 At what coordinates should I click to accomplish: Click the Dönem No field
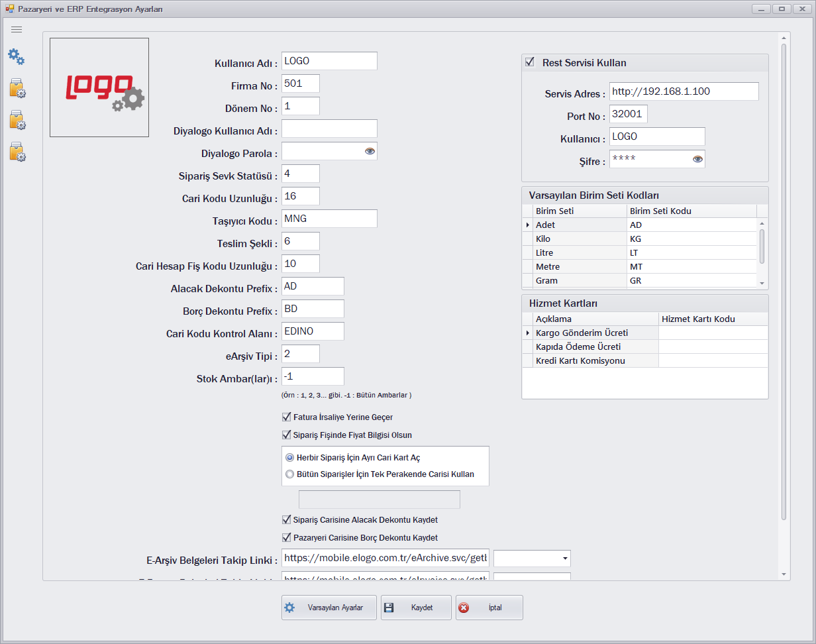(x=301, y=106)
